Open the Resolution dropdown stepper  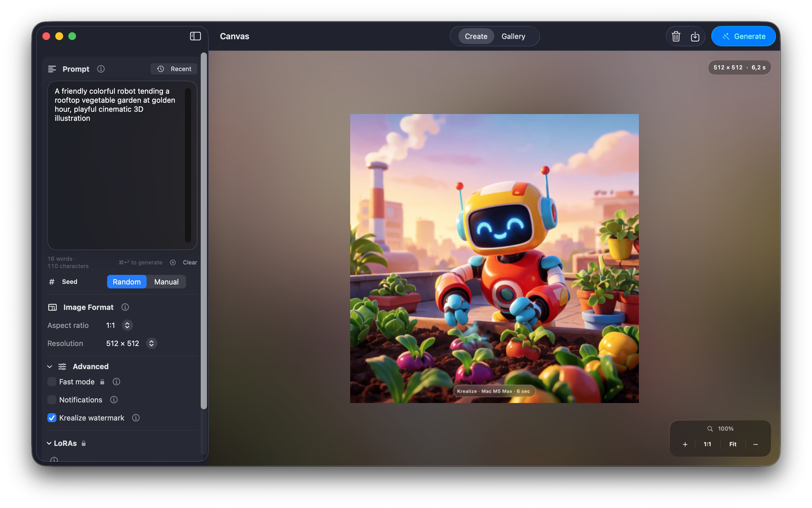coord(152,343)
